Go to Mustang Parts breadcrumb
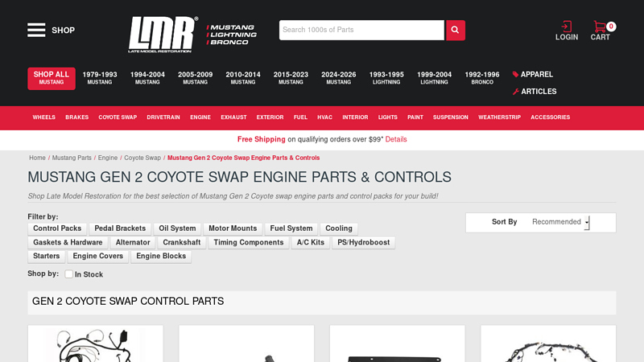Image resolution: width=644 pixels, height=362 pixels. coord(72,158)
